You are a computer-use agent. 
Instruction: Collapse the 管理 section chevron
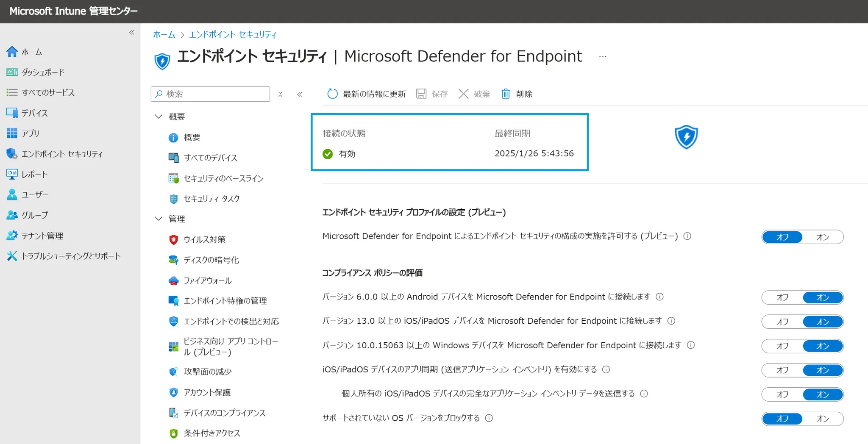pos(159,219)
